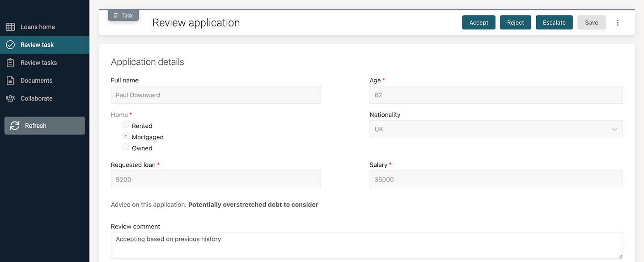Click the Review task checkmark icon
644x262 pixels.
(x=10, y=44)
